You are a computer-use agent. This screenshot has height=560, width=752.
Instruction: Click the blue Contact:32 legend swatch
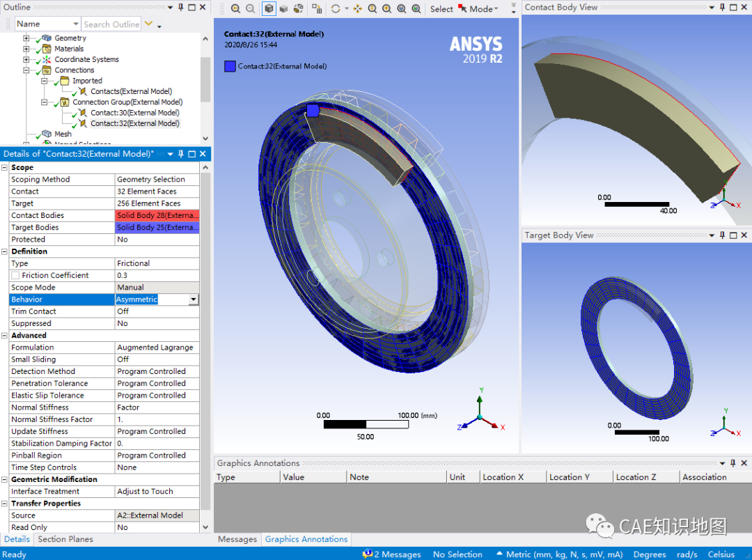tap(230, 66)
